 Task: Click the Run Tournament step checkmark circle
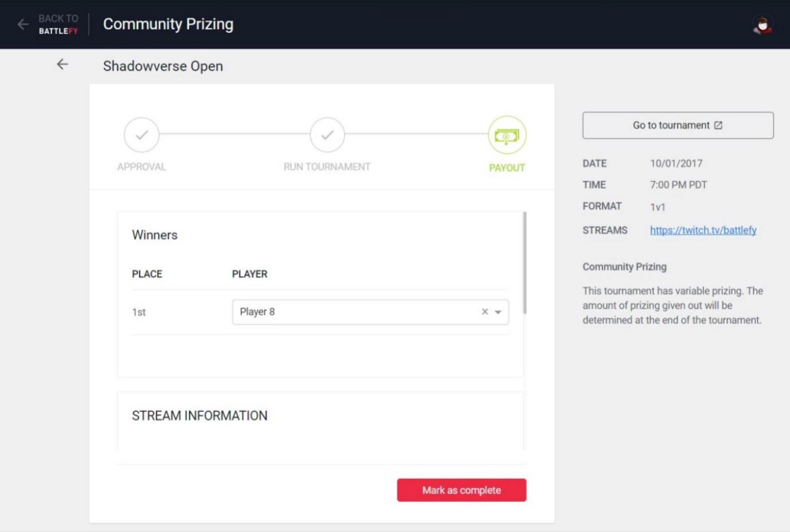pyautogui.click(x=327, y=135)
